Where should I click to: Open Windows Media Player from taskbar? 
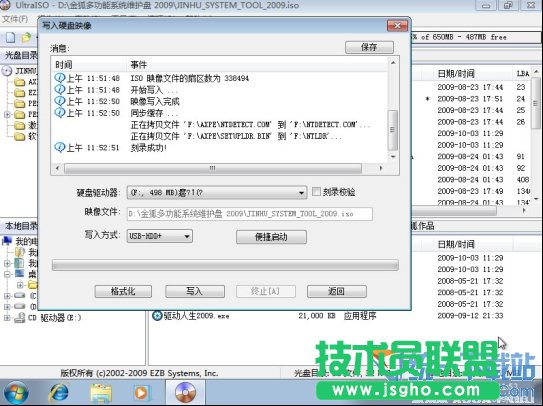[141, 393]
